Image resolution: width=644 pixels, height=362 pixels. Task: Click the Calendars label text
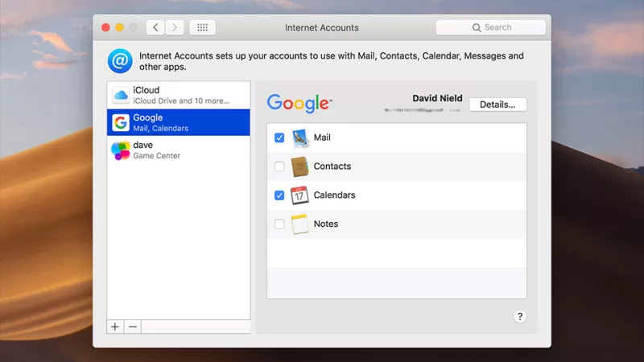[334, 195]
